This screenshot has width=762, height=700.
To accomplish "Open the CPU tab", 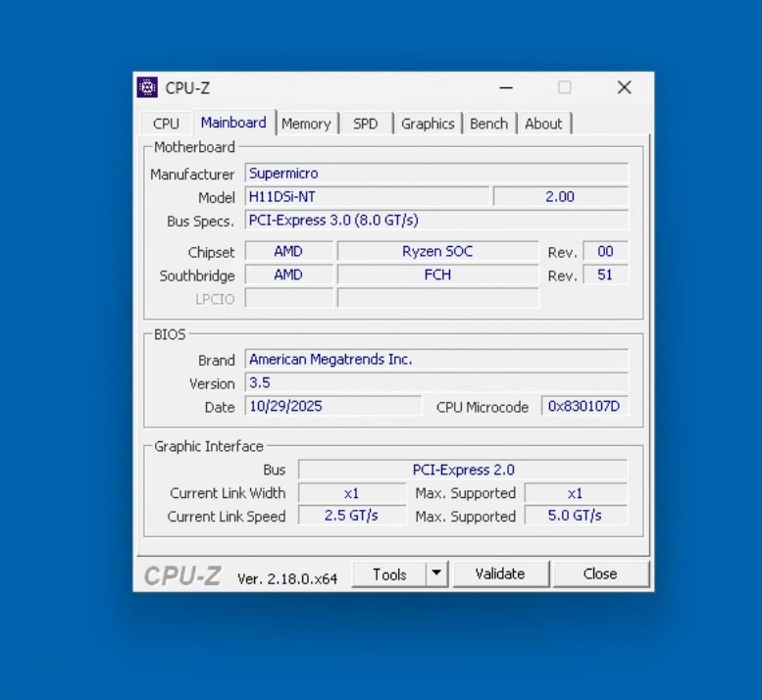I will (x=166, y=124).
